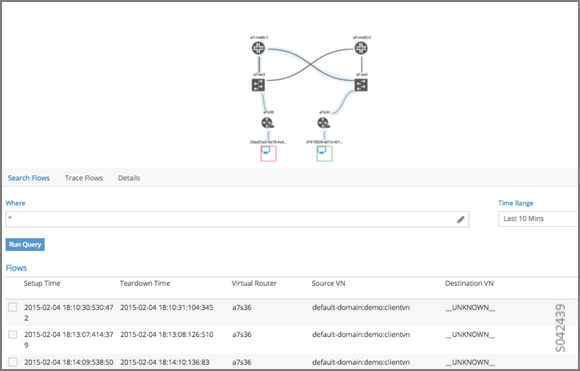Click the a7-ex2 switch node
This screenshot has height=371, width=580.
tap(361, 85)
